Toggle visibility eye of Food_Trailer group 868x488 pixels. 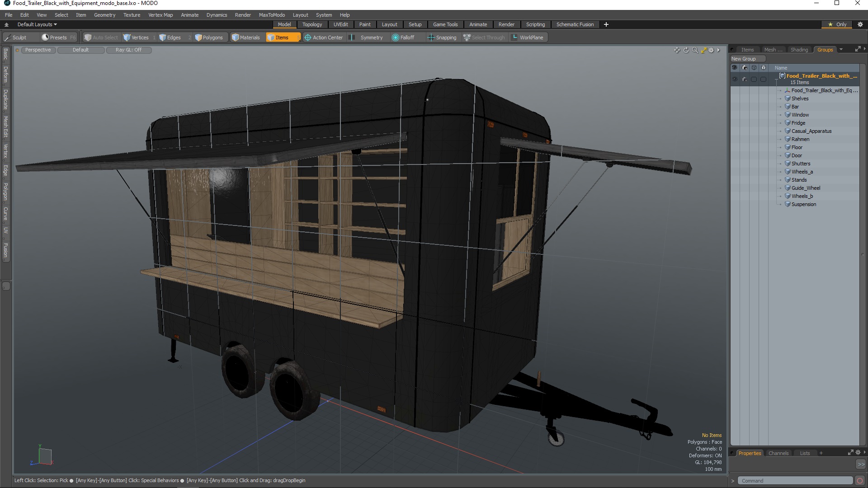click(735, 79)
